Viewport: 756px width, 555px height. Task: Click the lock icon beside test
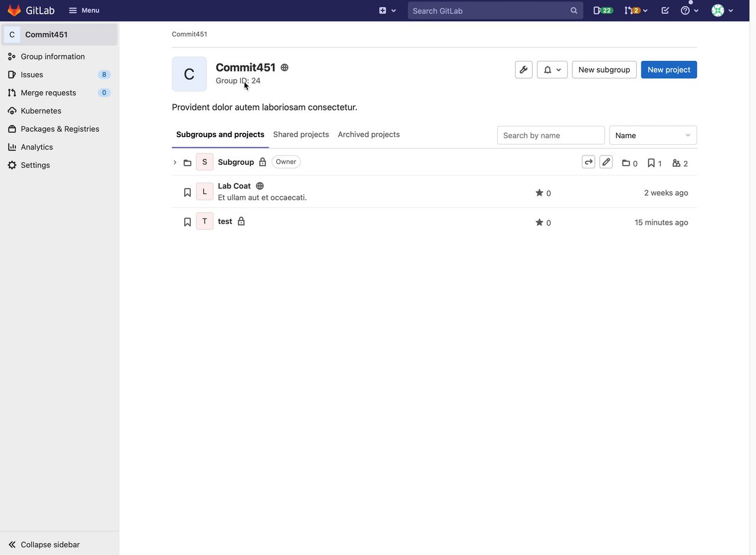(x=241, y=222)
